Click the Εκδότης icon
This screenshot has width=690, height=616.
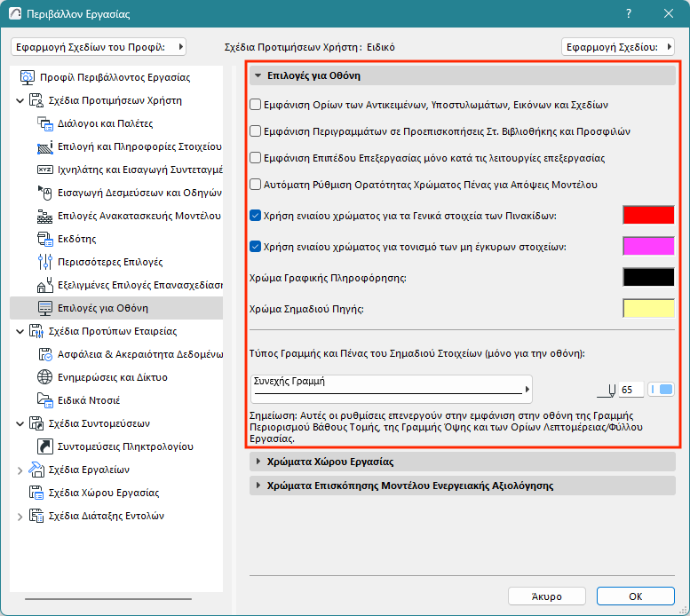[45, 239]
